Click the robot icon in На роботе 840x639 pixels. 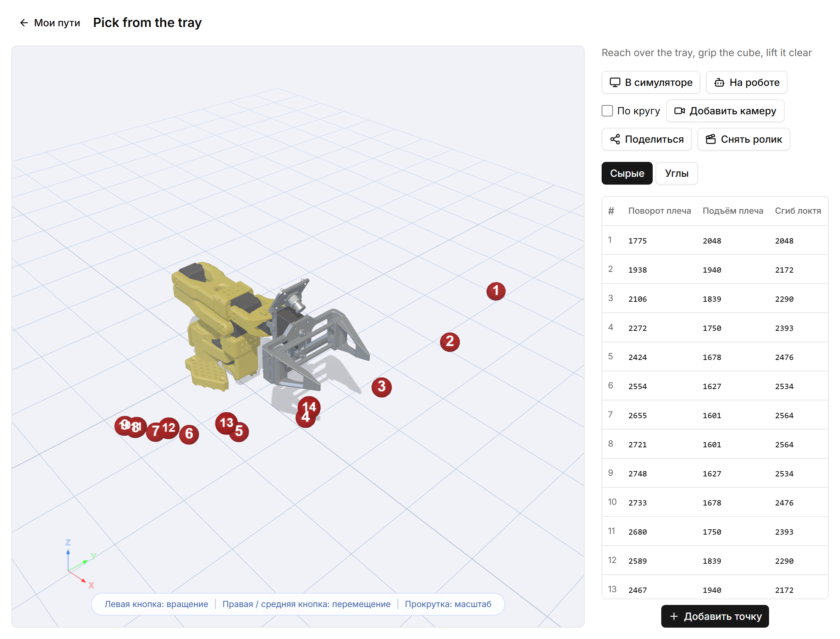[719, 82]
